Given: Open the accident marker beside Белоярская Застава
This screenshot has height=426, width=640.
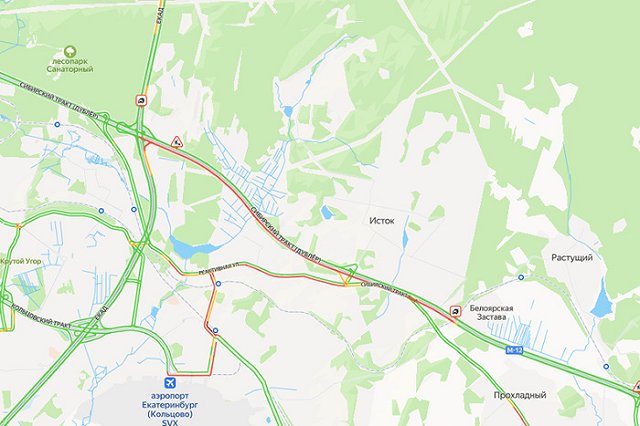Looking at the screenshot, I should (x=456, y=312).
